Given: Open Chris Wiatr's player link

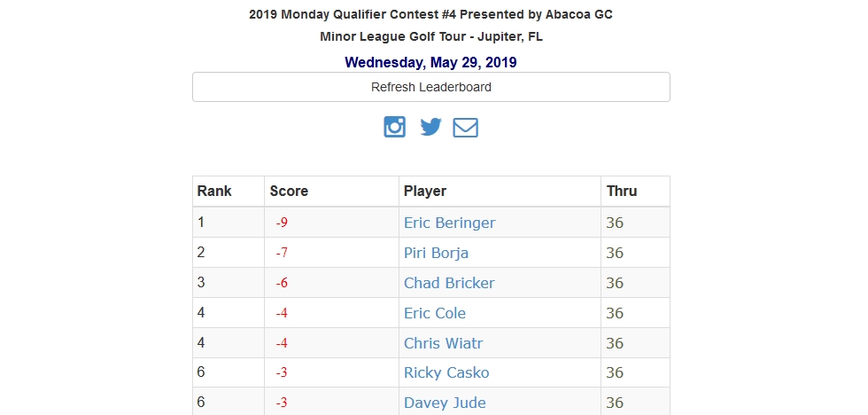Looking at the screenshot, I should (443, 343).
